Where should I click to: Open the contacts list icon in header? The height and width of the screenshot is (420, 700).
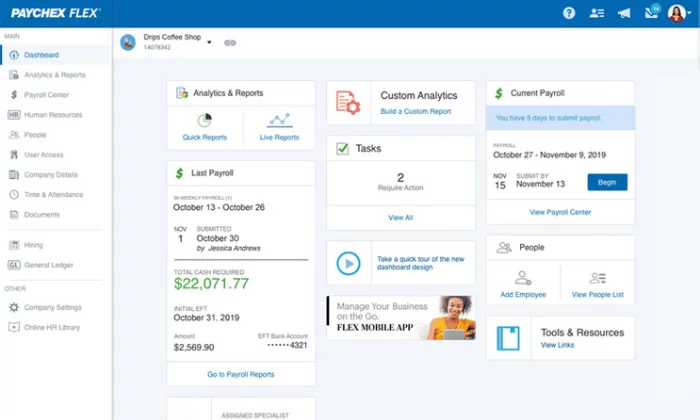[596, 13]
